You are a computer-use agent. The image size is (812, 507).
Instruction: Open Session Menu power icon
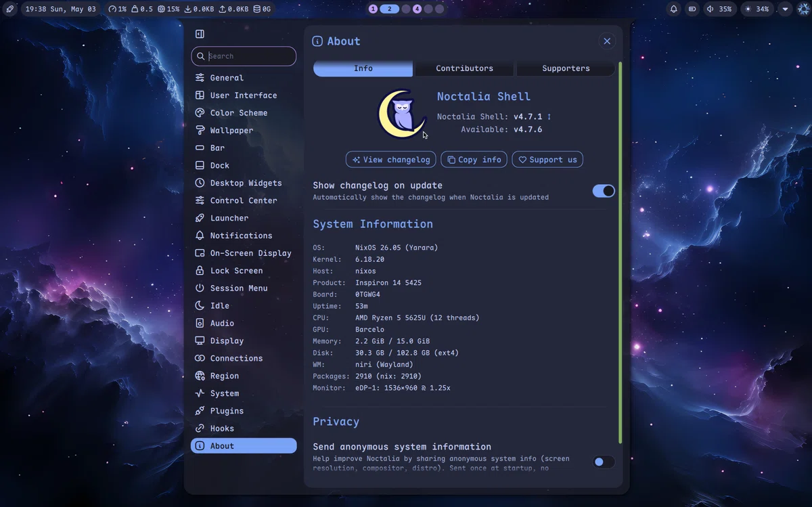(200, 288)
